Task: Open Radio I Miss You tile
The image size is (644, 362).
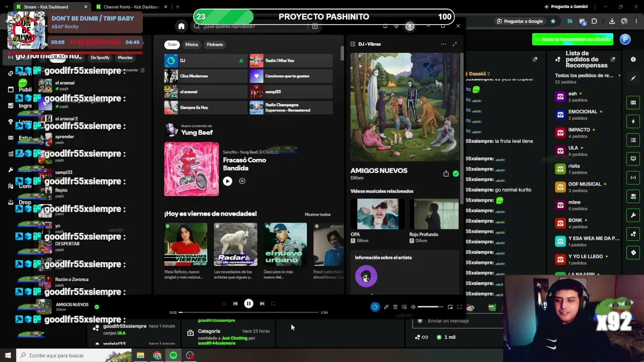Action: (291, 61)
